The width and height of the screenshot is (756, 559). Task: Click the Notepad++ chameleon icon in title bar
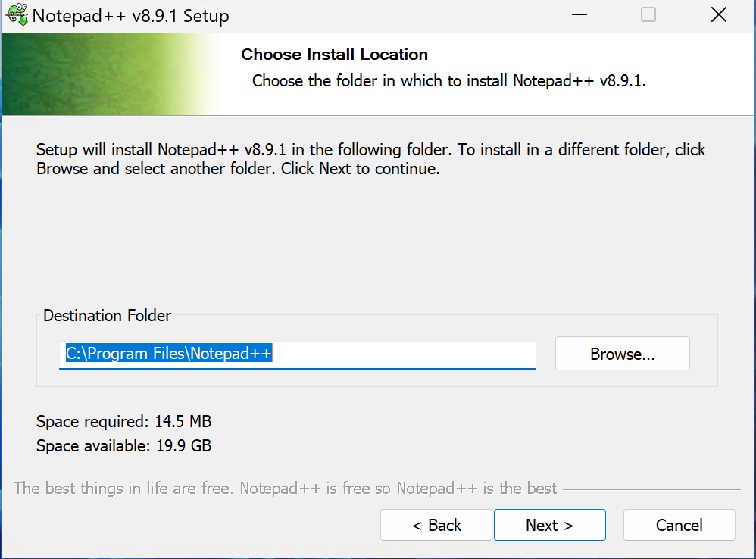click(17, 14)
